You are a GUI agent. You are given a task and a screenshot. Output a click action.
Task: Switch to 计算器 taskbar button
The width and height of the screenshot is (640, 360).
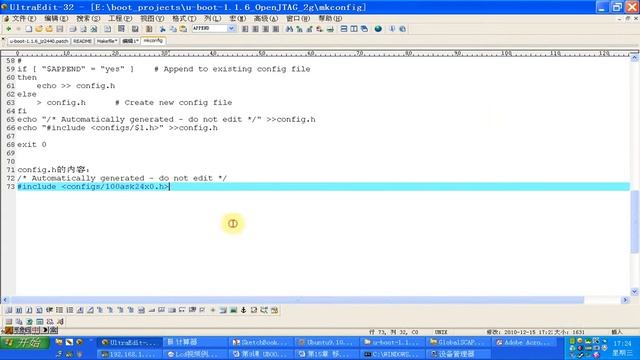194,342
